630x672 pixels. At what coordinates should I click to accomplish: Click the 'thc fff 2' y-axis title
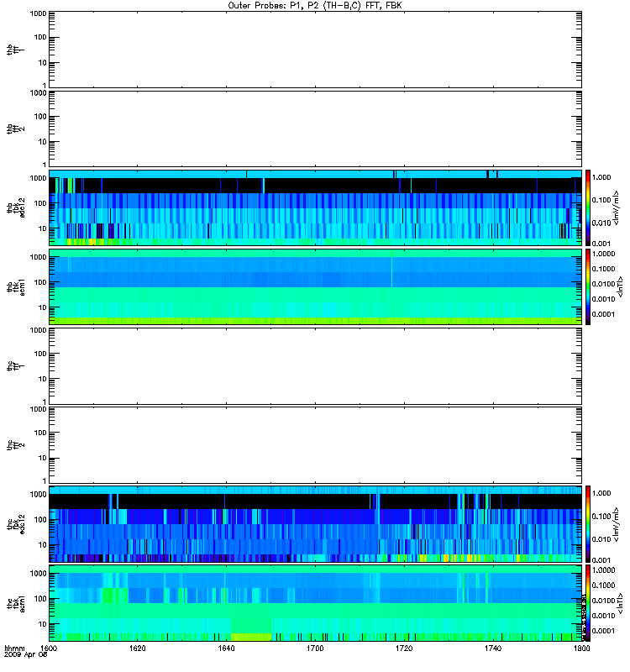pos(15,445)
